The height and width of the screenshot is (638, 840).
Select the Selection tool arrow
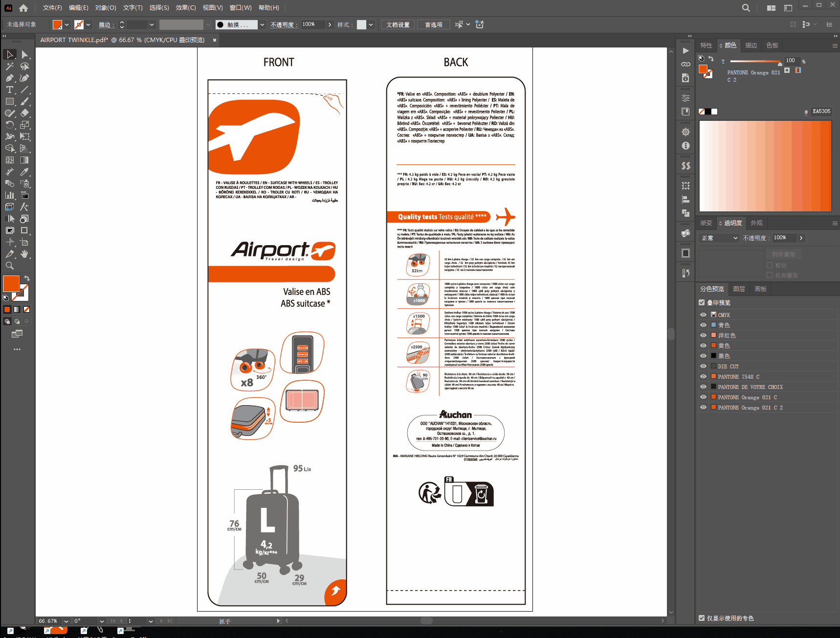(x=10, y=54)
